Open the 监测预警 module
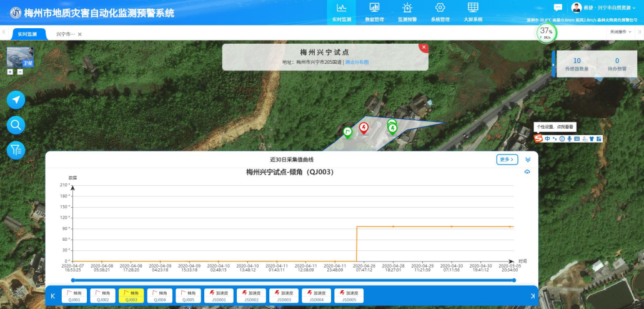 pos(407,13)
